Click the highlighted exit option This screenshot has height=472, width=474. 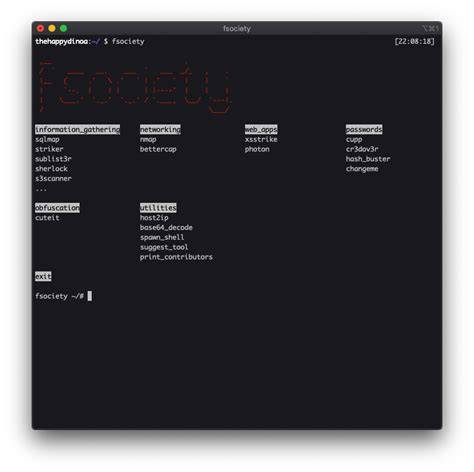(43, 276)
